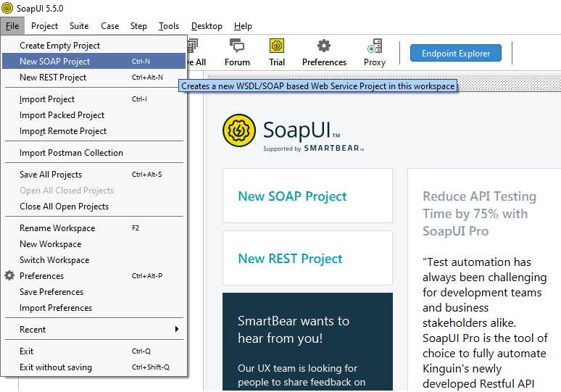
Task: Click the Trial toolbar icon
Action: click(x=277, y=46)
